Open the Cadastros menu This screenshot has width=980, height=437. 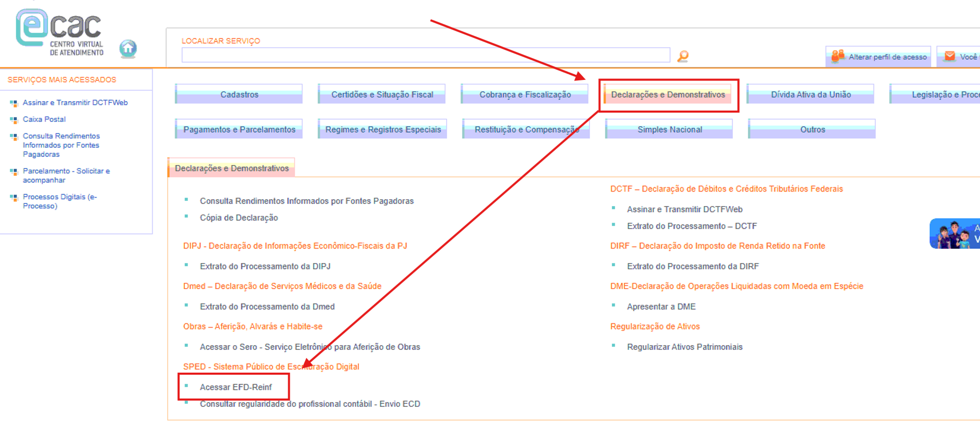point(239,94)
